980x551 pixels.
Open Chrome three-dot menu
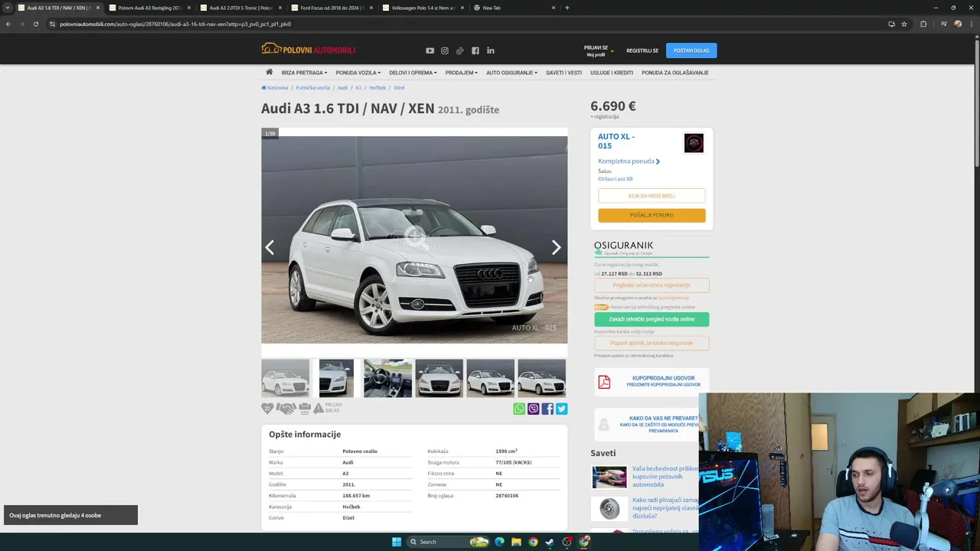click(x=972, y=24)
